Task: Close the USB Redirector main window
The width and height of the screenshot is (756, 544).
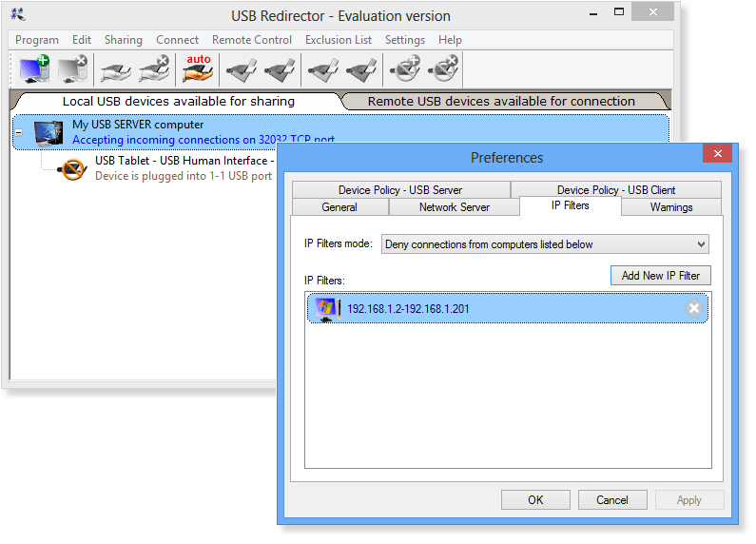Action: click(652, 12)
